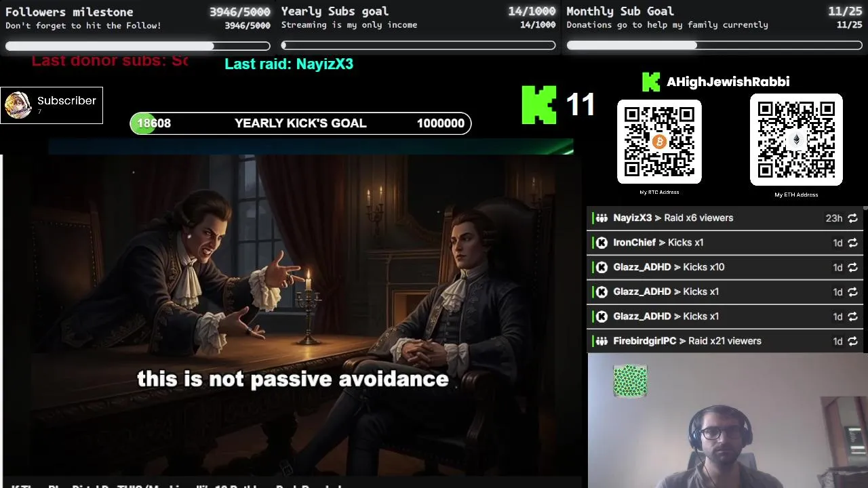Viewport: 868px width, 488px height.
Task: Click the Bitcoin QR code
Action: (659, 142)
